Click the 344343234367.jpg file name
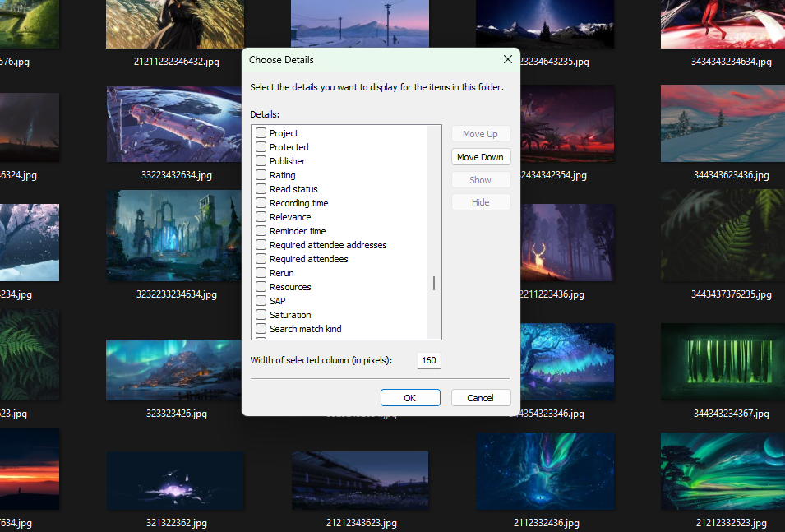785x532 pixels. (x=731, y=414)
